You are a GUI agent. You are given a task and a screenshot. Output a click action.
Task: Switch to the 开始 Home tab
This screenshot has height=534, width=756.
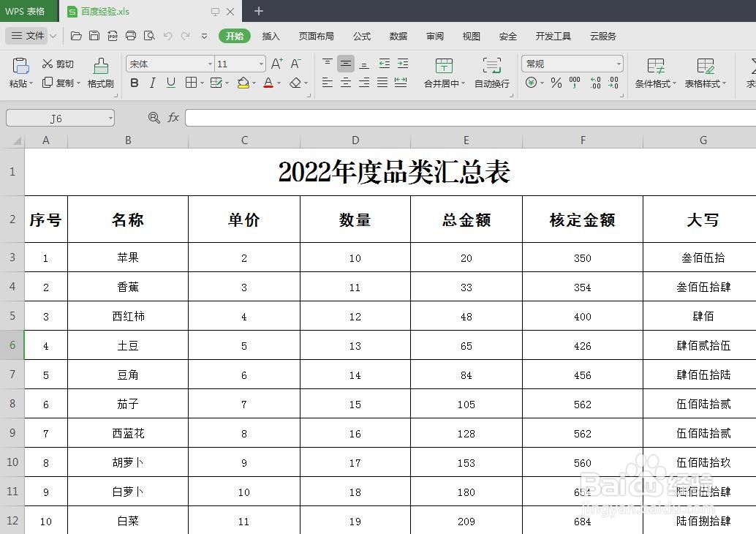(235, 36)
